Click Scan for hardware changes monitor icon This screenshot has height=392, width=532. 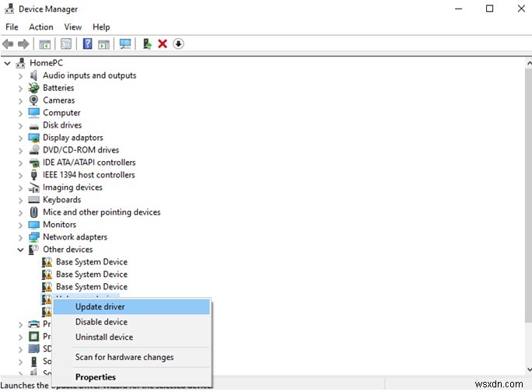point(125,44)
